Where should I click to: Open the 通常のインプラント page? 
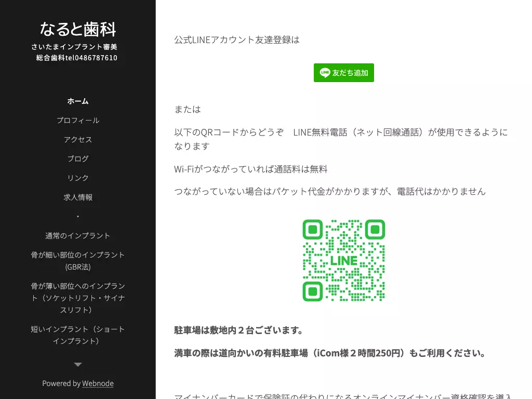(78, 235)
